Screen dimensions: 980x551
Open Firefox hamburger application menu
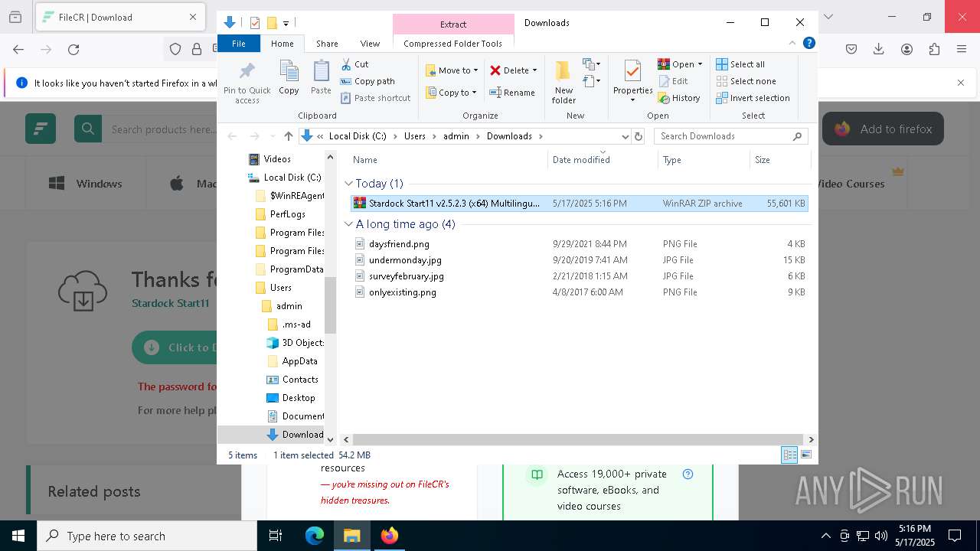pos(962,50)
